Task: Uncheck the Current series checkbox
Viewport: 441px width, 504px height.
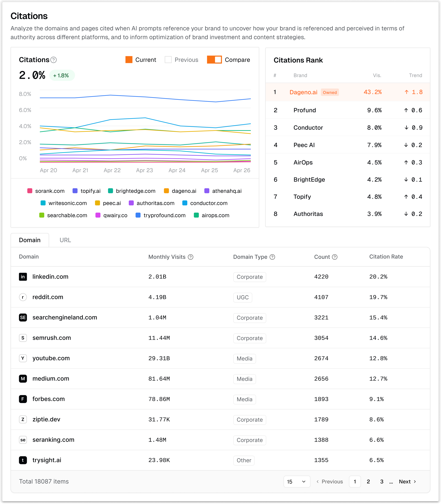Action: coord(129,60)
